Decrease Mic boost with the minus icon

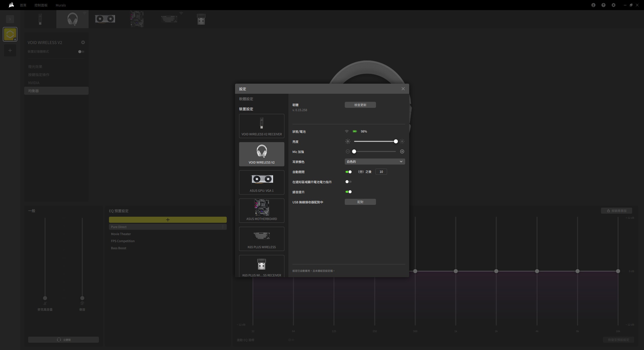[x=348, y=151]
